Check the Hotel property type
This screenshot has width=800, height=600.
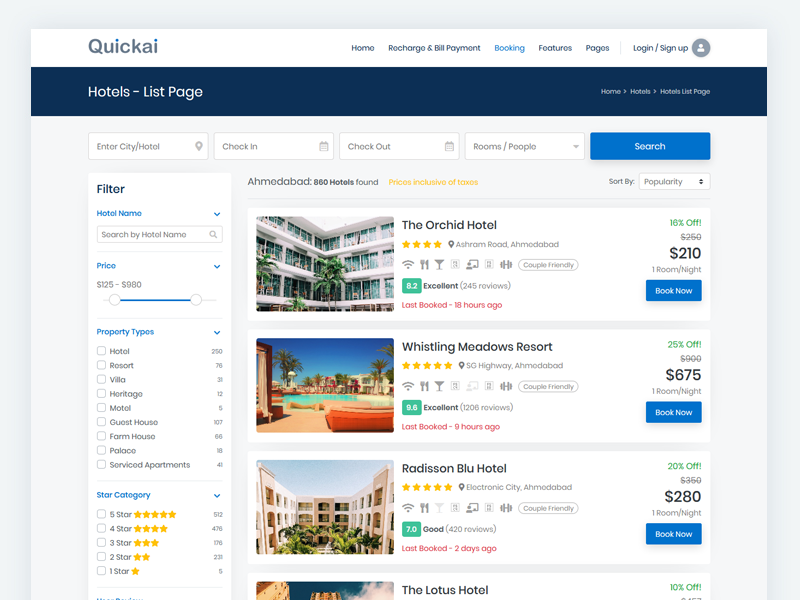tap(101, 351)
